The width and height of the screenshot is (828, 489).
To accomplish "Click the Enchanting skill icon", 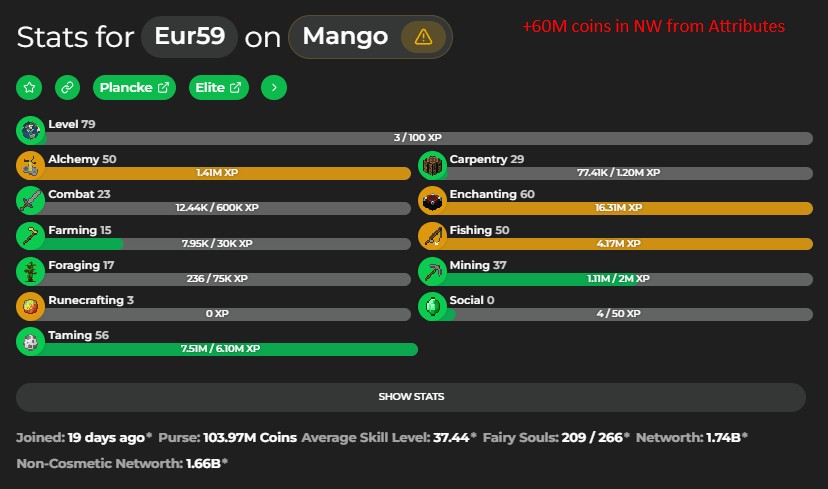I will [x=432, y=201].
